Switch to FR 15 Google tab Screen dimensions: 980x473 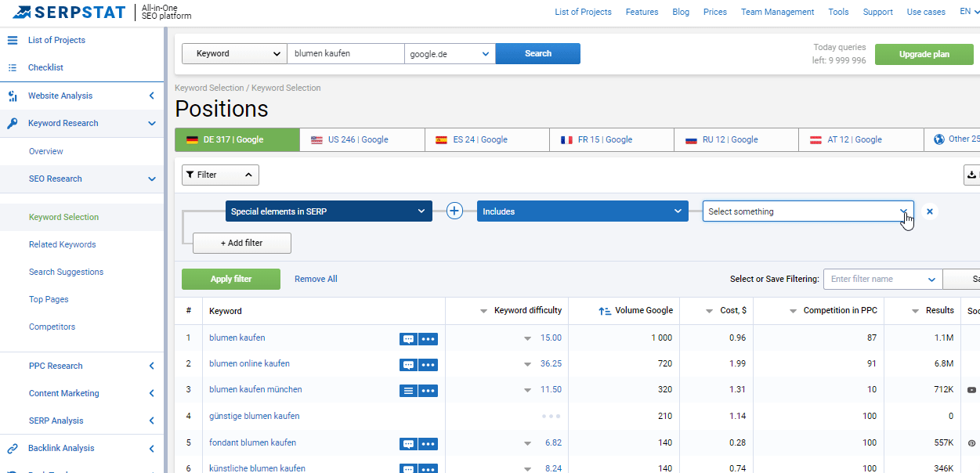(612, 139)
